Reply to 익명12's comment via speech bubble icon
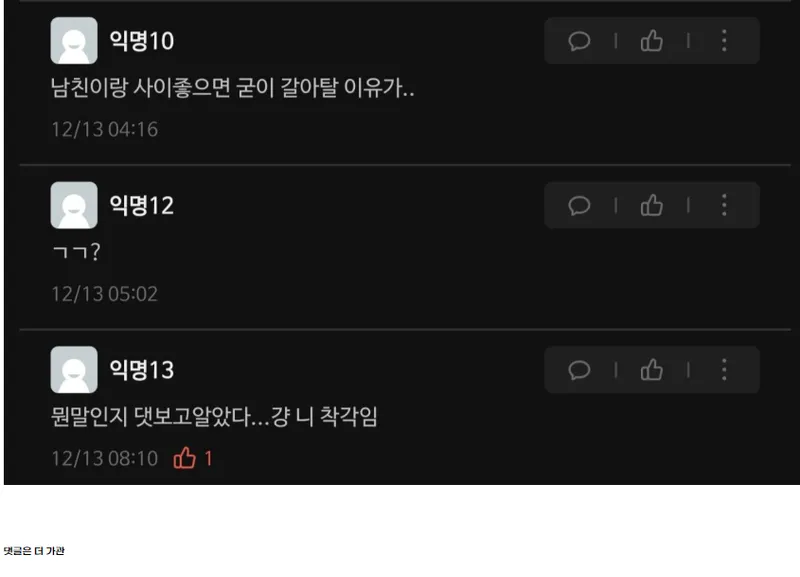The width and height of the screenshot is (800, 577). [x=579, y=206]
